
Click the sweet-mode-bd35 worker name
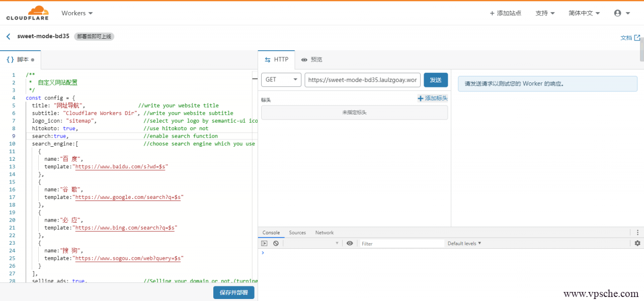pyautogui.click(x=43, y=36)
